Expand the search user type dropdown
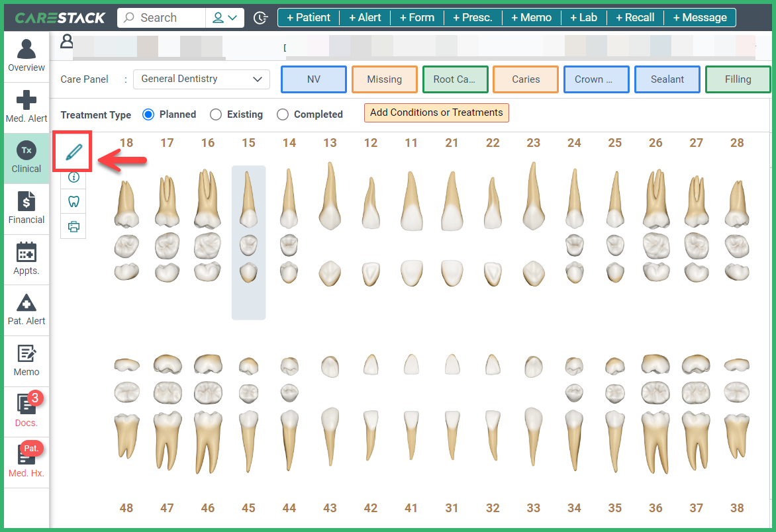This screenshot has width=776, height=532. pos(225,18)
